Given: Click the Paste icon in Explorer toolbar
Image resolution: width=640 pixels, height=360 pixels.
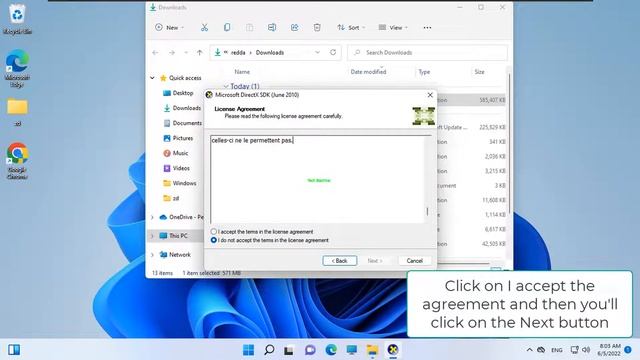Looking at the screenshot, I should (249, 27).
